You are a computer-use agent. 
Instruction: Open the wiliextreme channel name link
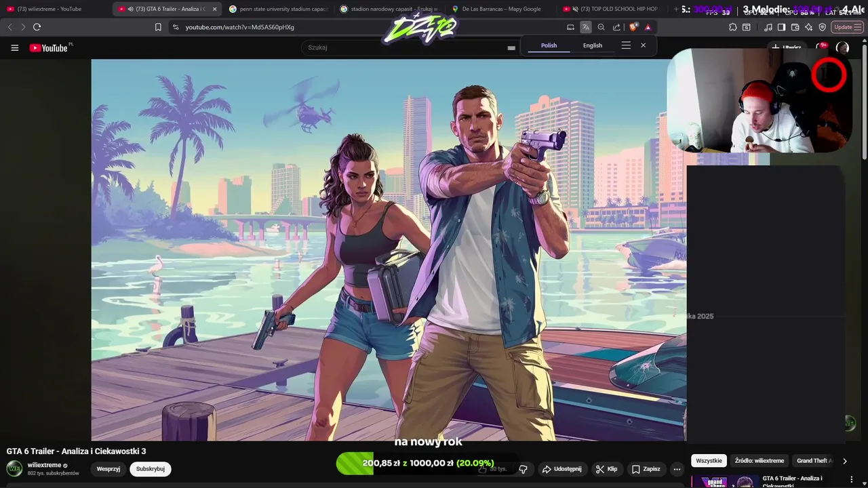click(44, 465)
